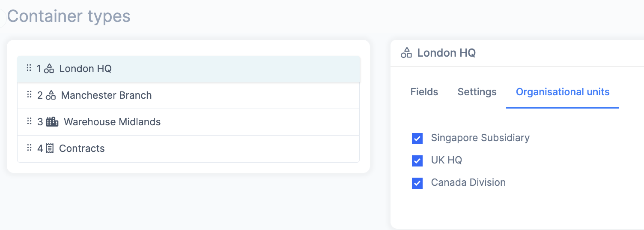The width and height of the screenshot is (644, 230).
Task: Open the Settings tab
Action: (x=477, y=92)
